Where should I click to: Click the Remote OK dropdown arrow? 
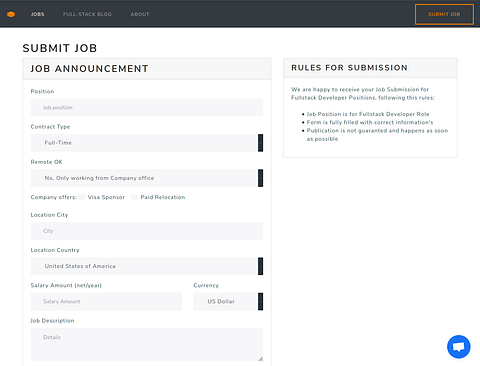point(260,178)
